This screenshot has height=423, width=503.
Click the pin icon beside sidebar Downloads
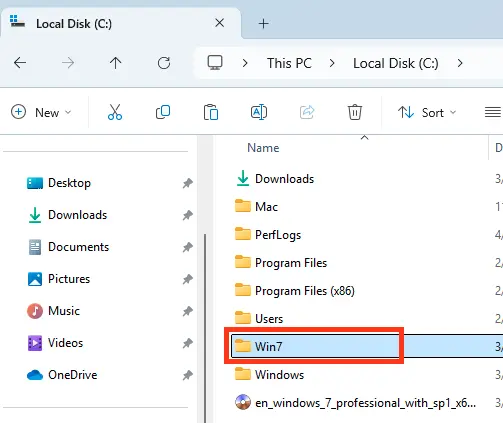pyautogui.click(x=188, y=215)
